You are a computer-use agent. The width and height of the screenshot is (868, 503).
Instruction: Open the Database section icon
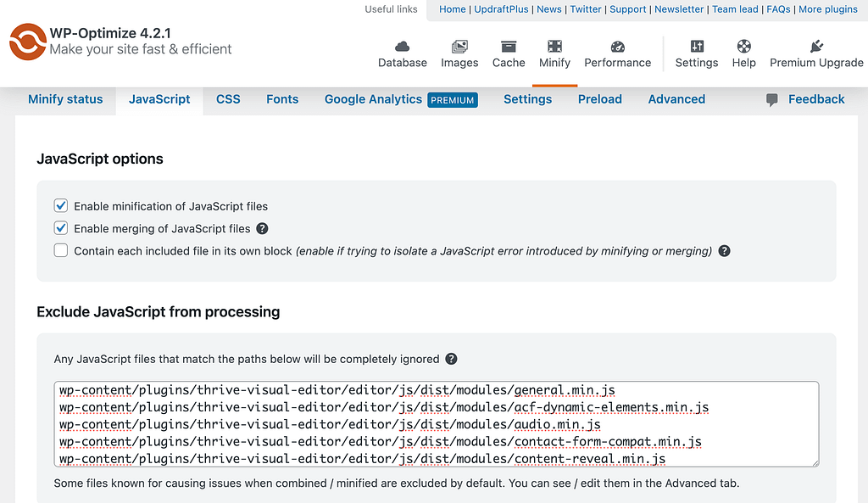pos(403,46)
